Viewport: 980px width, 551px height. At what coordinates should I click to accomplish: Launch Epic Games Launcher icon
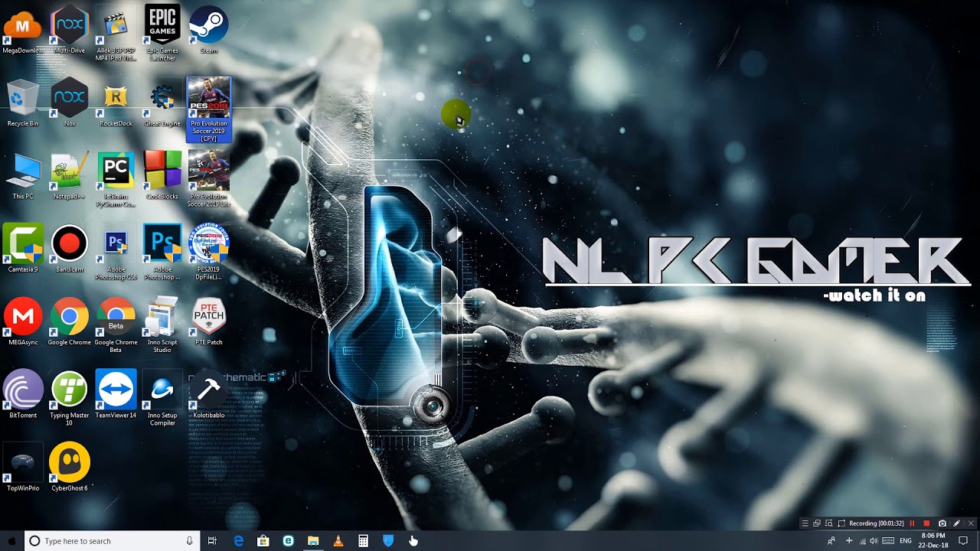pos(162,34)
